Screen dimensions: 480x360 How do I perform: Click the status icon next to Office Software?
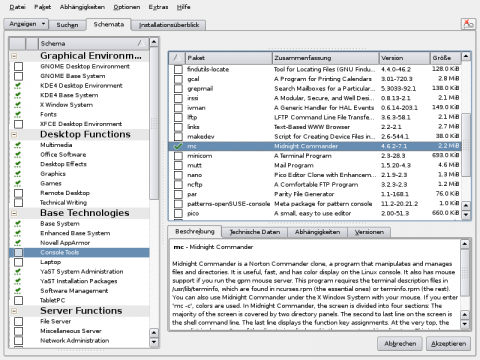18,155
